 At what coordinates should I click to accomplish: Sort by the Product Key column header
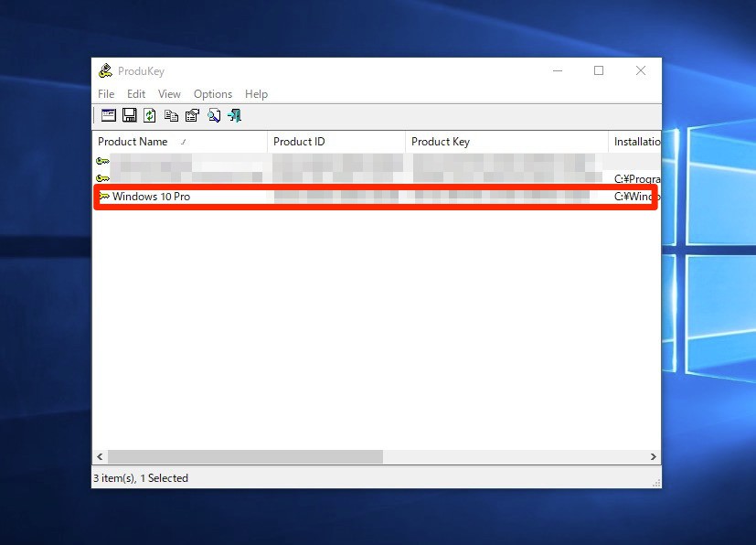[x=441, y=142]
